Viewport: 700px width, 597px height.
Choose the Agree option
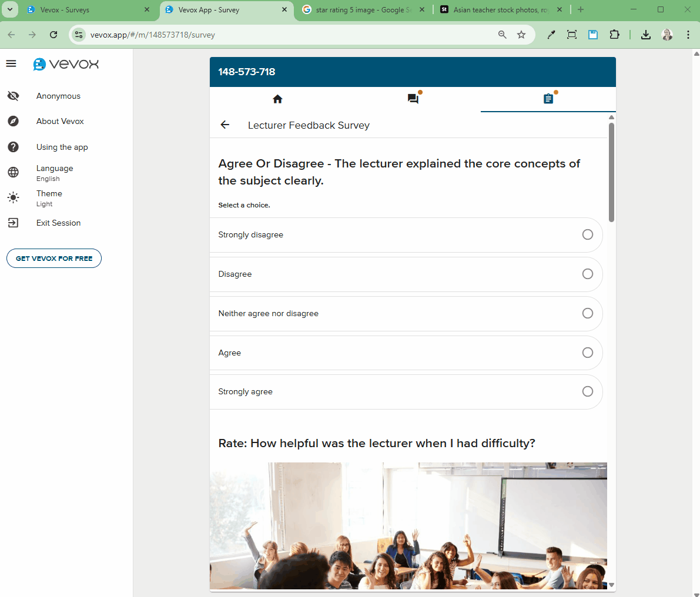587,353
